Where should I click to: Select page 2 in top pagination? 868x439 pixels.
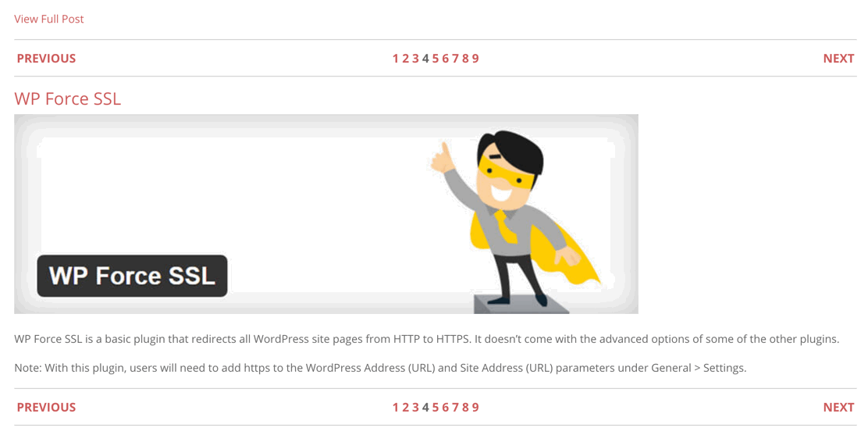point(405,59)
